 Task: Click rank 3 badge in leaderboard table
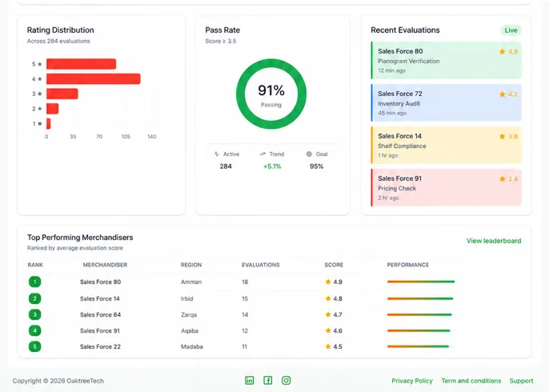tap(34, 314)
